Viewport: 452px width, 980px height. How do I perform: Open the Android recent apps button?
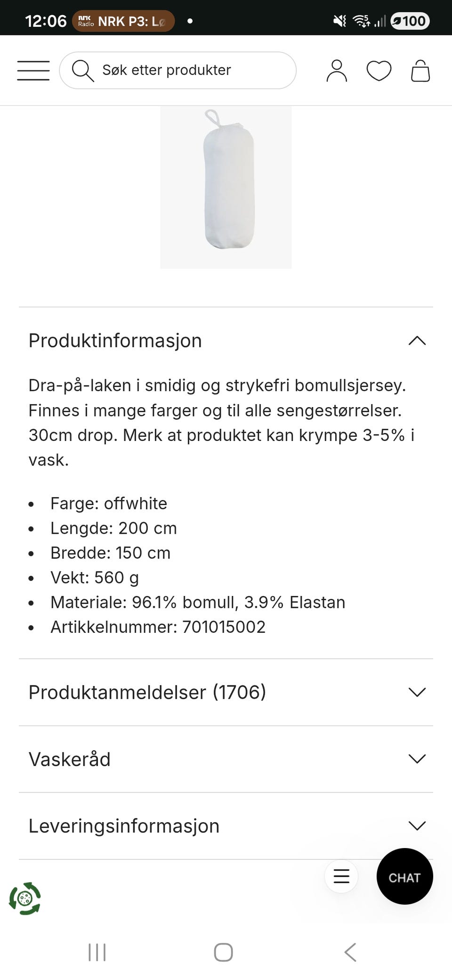97,952
